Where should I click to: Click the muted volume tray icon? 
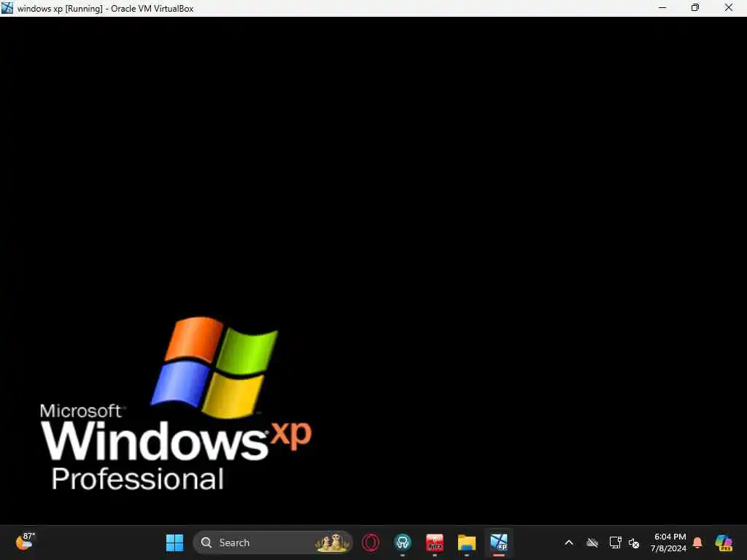pos(634,542)
